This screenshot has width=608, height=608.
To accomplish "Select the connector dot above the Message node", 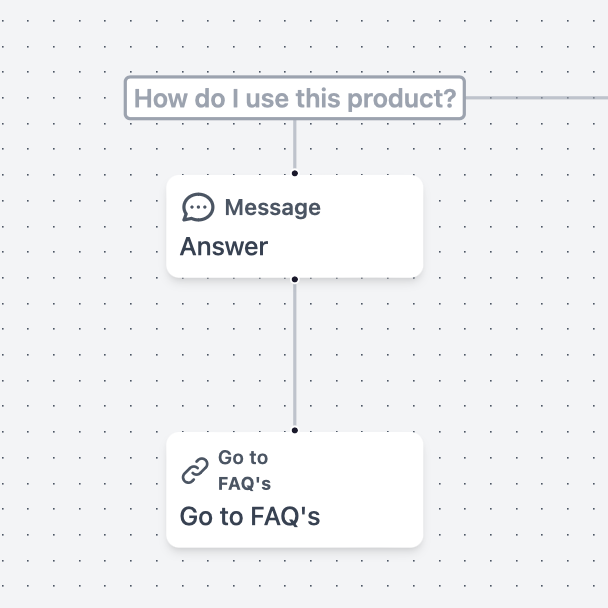I will 295,174.
